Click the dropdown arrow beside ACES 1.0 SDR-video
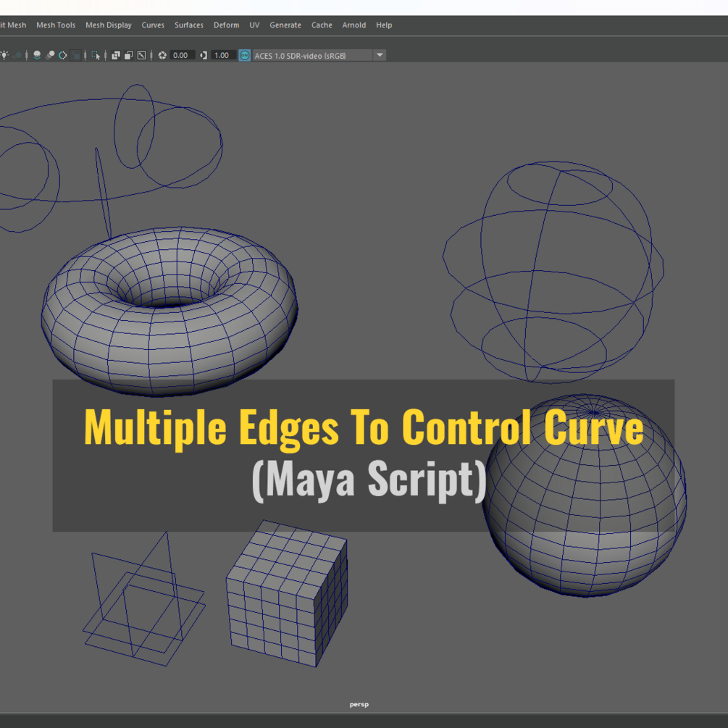The width and height of the screenshot is (728, 728). click(x=380, y=55)
